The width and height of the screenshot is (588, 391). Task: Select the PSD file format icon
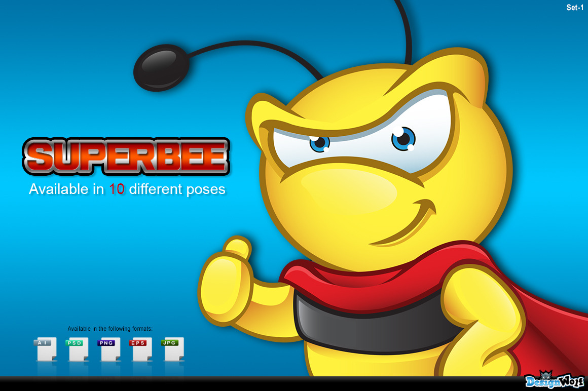[x=77, y=349]
